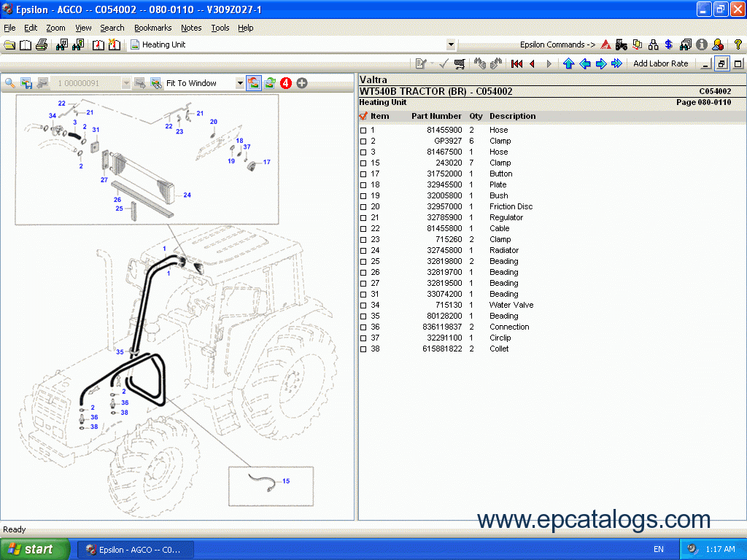747x560 pixels.
Task: Click the picture icon with the green arrow
Action: tap(270, 83)
